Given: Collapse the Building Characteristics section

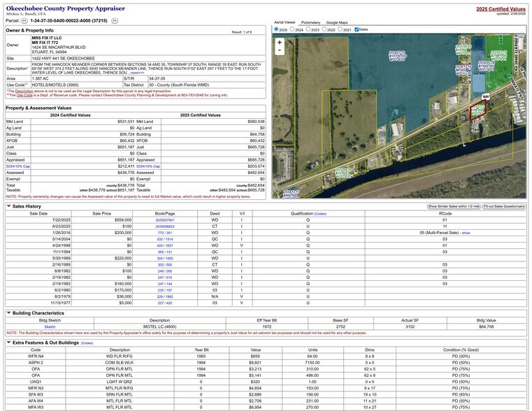Looking at the screenshot, I should [x=8, y=312].
